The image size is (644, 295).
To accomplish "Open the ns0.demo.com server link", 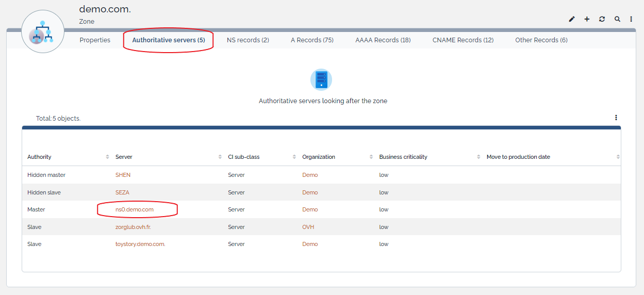I will pyautogui.click(x=135, y=209).
